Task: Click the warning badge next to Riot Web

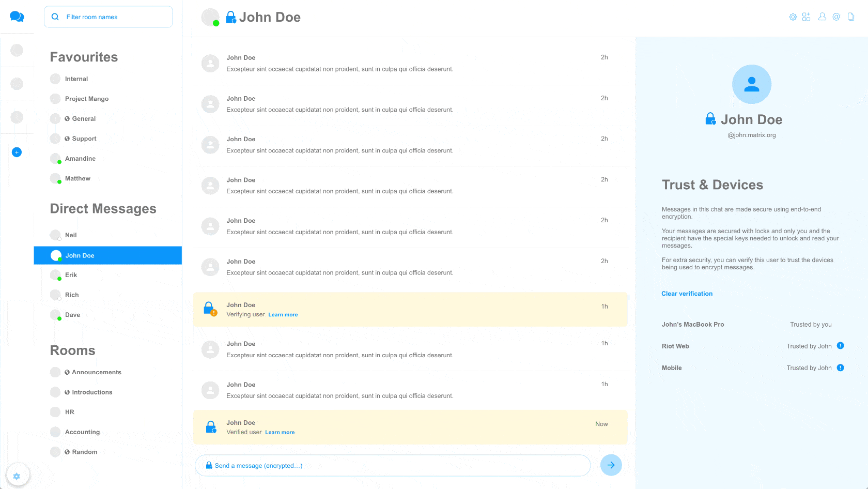Action: 840,346
